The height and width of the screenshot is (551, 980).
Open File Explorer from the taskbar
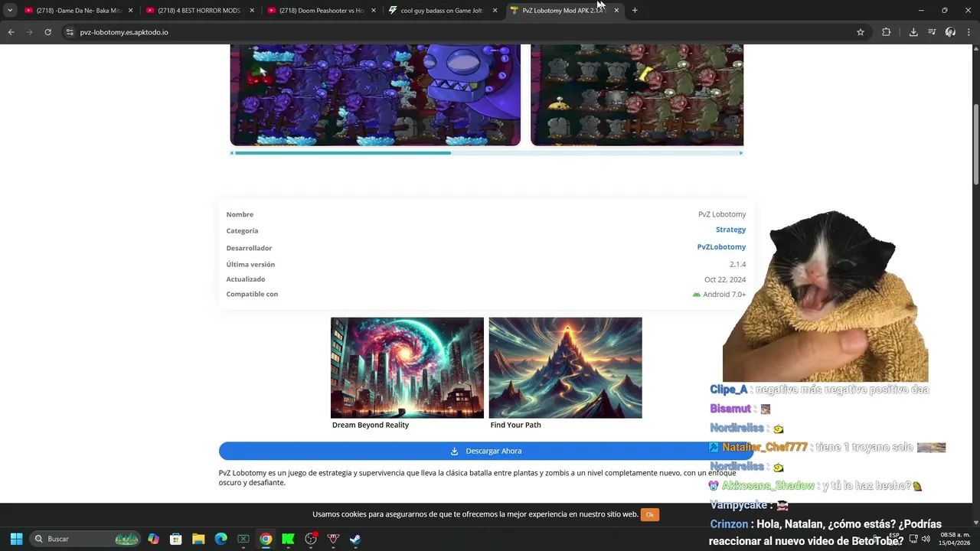coord(198,539)
